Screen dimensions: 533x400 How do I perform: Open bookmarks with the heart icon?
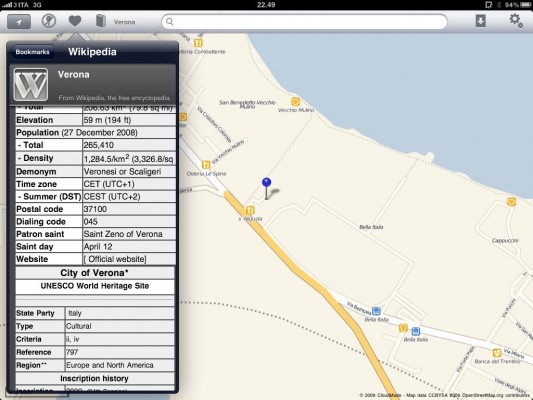click(x=75, y=21)
